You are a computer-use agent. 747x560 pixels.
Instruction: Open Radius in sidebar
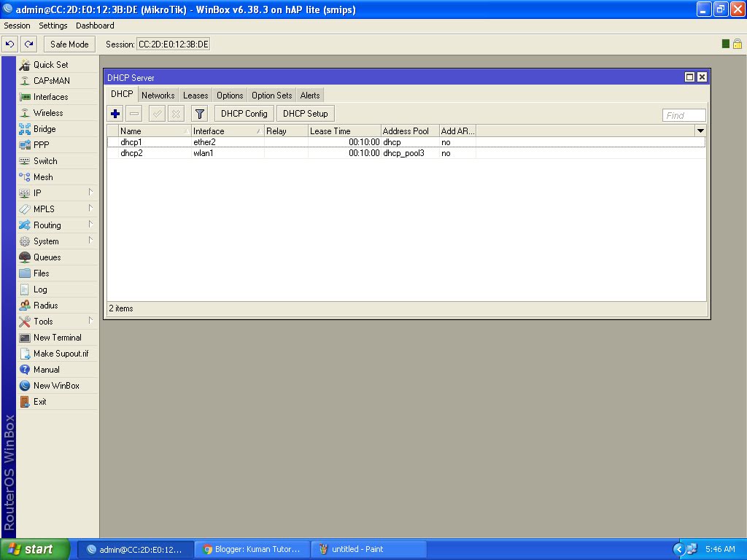click(57, 306)
